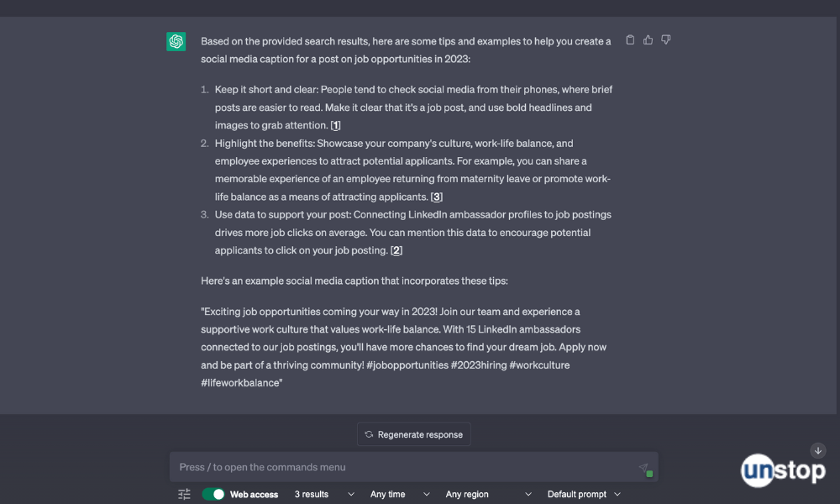
Task: Open the web access filter settings icon
Action: (184, 494)
